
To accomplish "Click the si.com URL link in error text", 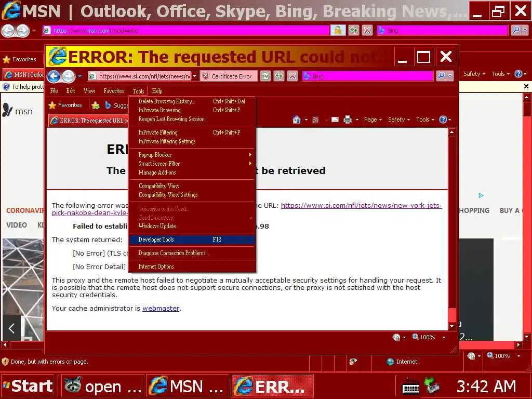I will 362,206.
